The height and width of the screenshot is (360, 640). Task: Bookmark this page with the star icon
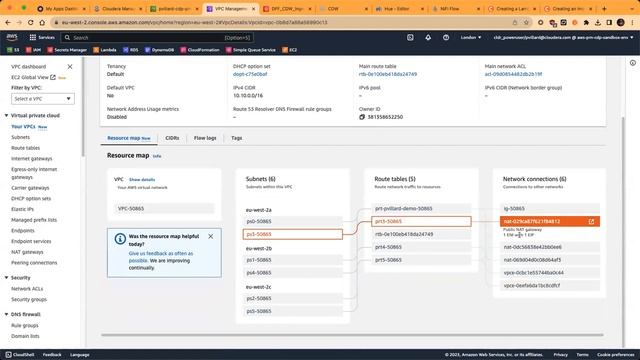click(527, 22)
